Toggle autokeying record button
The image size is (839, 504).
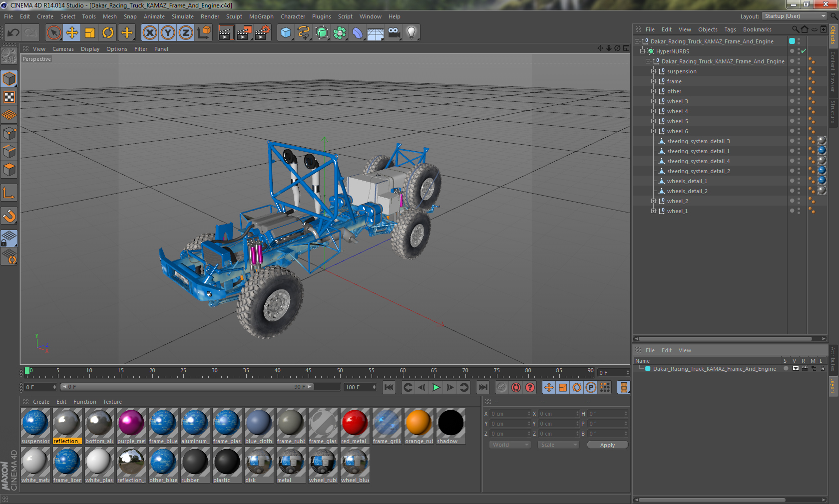[x=516, y=387]
